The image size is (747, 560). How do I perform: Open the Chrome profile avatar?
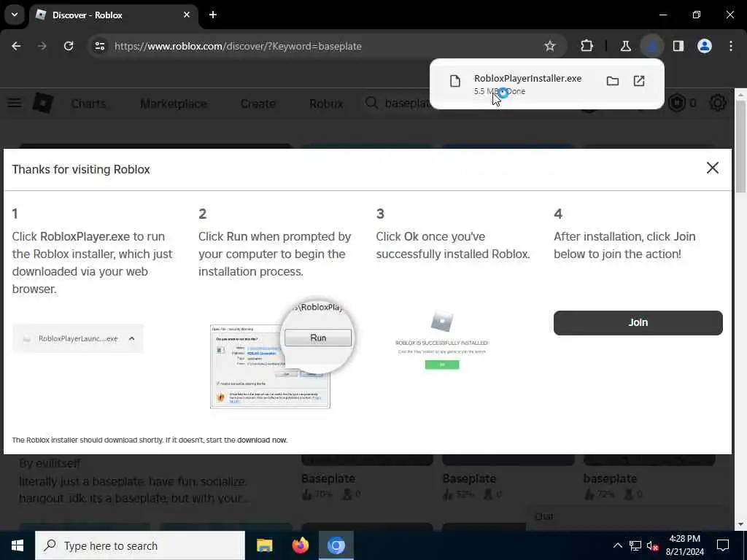coord(705,46)
